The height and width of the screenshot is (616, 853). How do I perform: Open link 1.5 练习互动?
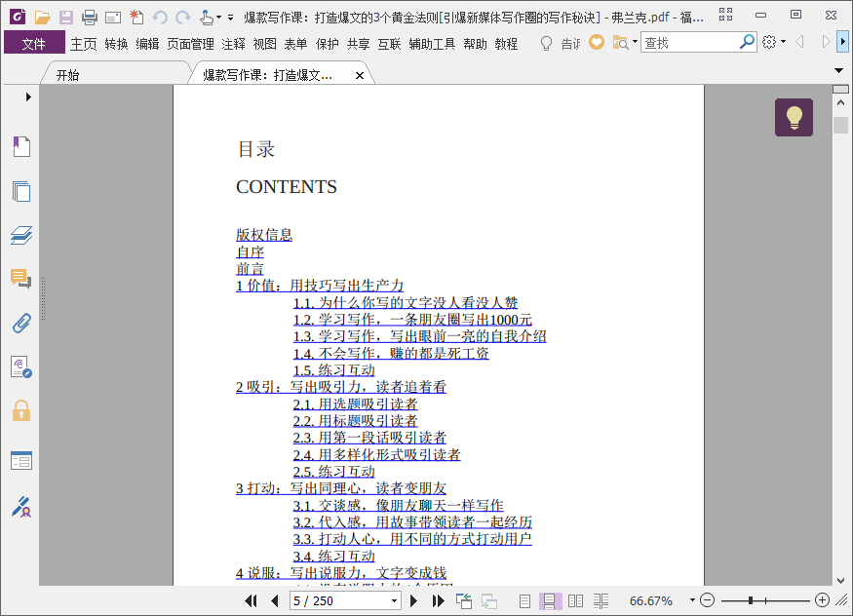(334, 369)
